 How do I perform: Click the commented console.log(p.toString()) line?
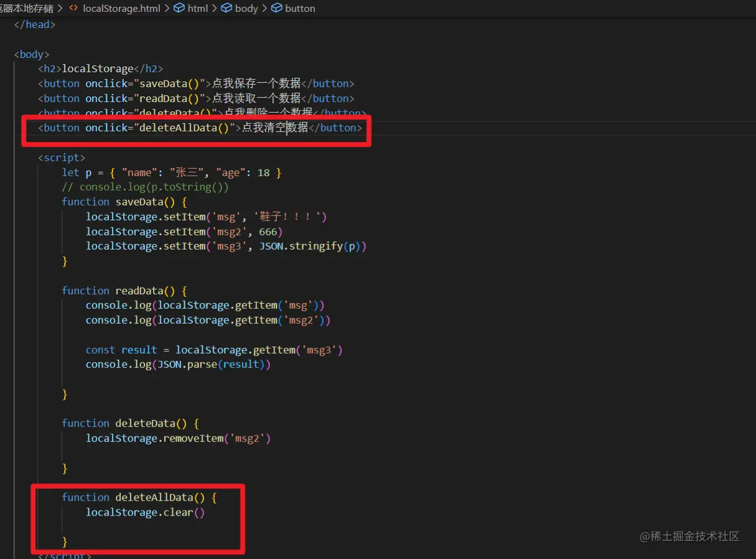pos(145,187)
